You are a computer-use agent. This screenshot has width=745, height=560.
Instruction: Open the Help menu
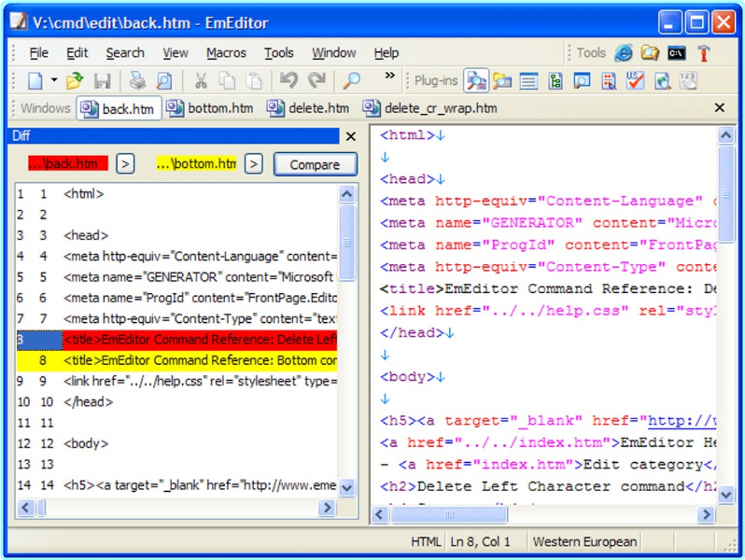(387, 52)
